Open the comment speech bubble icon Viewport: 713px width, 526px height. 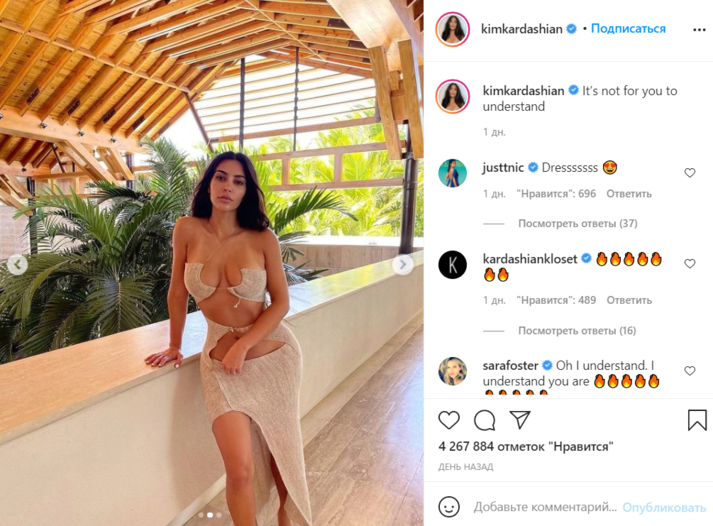(484, 420)
